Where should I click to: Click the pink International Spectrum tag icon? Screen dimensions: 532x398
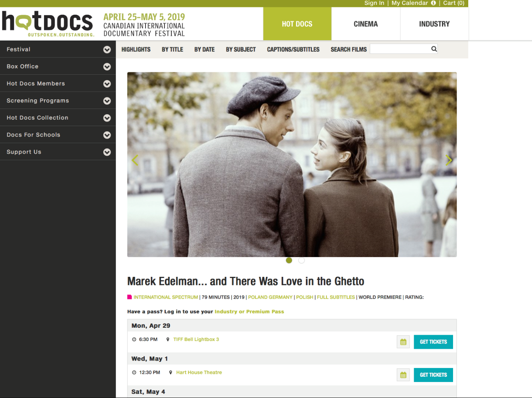(130, 297)
